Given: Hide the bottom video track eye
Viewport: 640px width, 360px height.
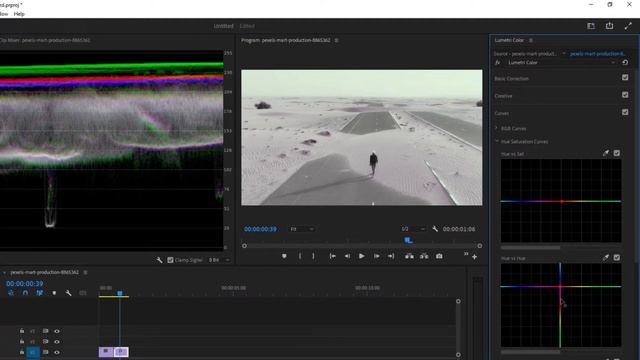Looking at the screenshot, I should pyautogui.click(x=57, y=352).
